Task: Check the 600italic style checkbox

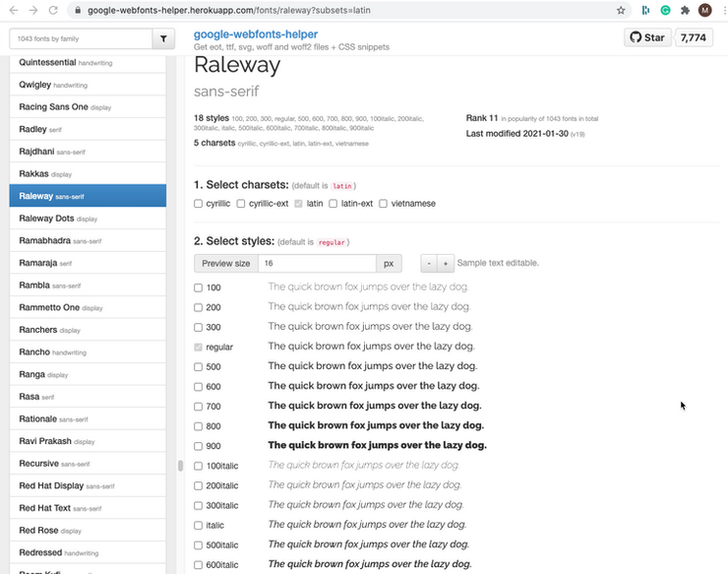Action: [199, 565]
